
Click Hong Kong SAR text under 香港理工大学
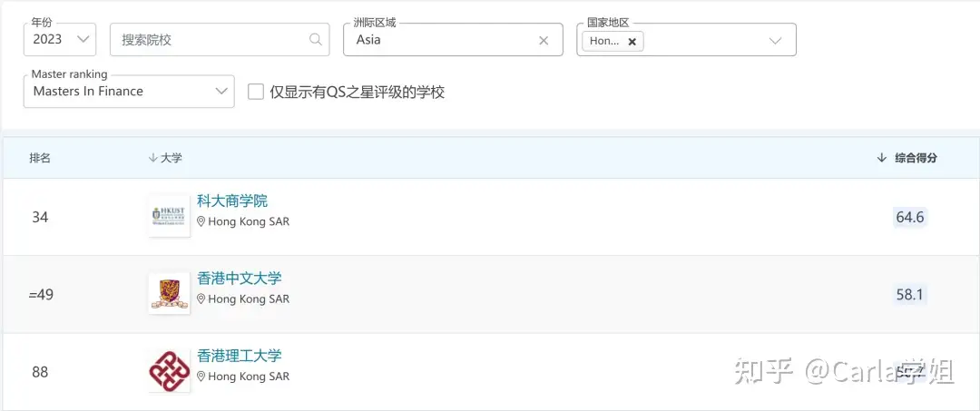coord(249,377)
